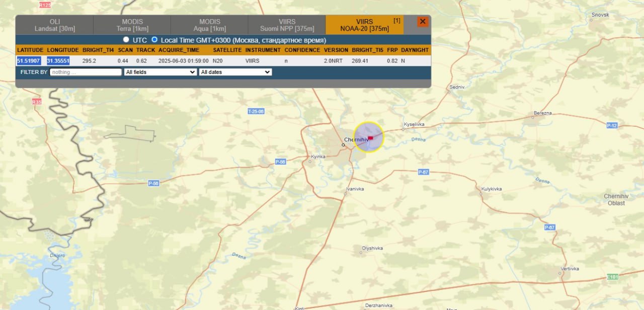Click longitude value 31.35551
This screenshot has width=644, height=310.
[58, 61]
